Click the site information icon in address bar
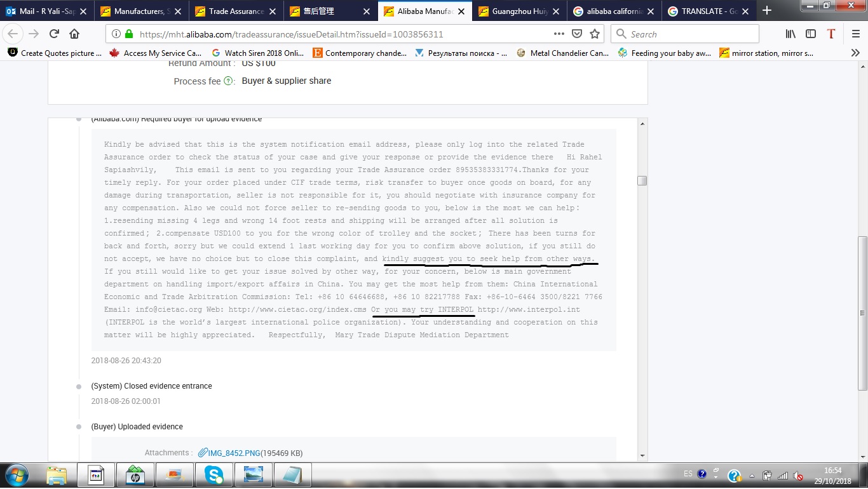The width and height of the screenshot is (868, 489). [x=116, y=34]
